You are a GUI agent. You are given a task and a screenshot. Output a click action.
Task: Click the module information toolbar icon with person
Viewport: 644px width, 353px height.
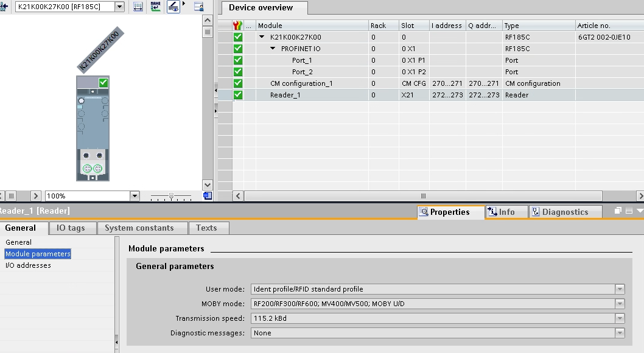point(199,7)
